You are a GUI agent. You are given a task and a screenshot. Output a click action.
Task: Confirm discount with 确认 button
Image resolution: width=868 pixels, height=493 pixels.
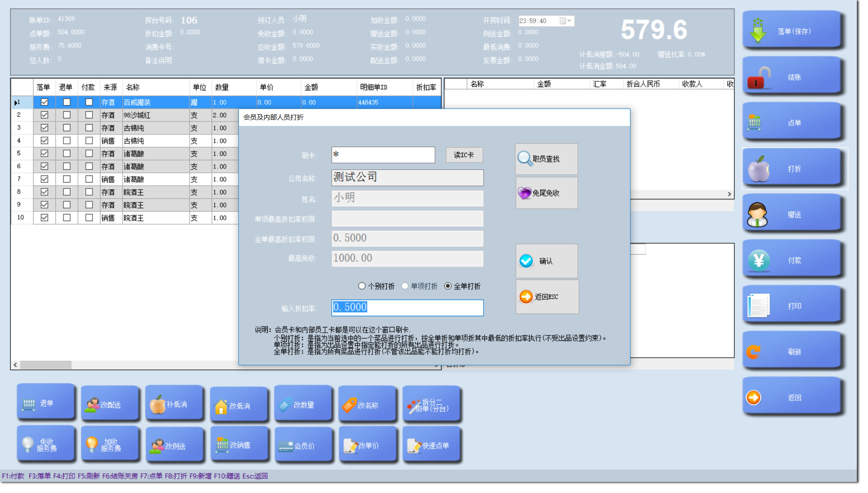[x=546, y=261]
